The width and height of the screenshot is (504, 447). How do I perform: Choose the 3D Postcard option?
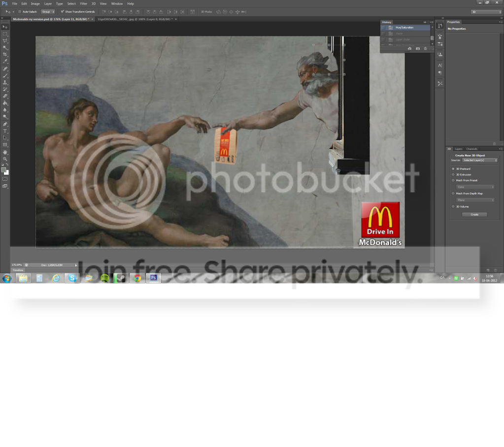click(453, 169)
